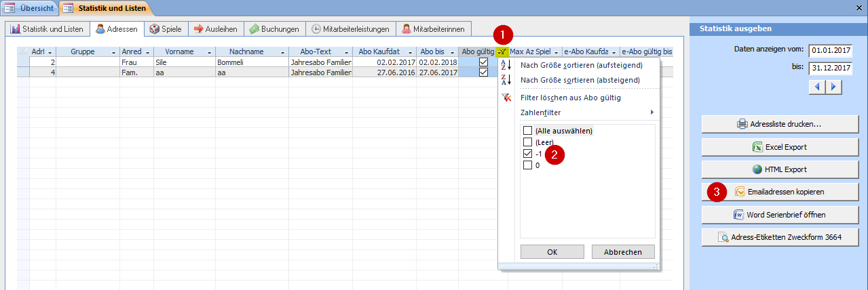Open the Abo bis column dropdown
The image size is (868, 290).
click(x=452, y=52)
